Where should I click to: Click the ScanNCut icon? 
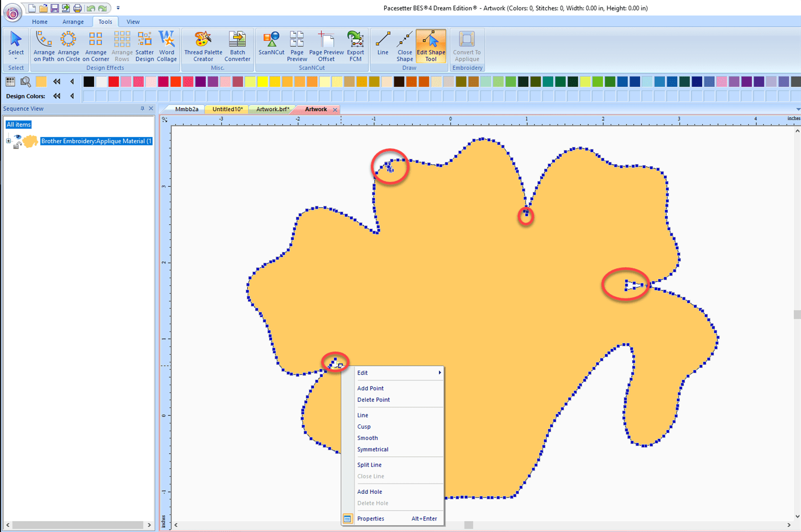271,46
